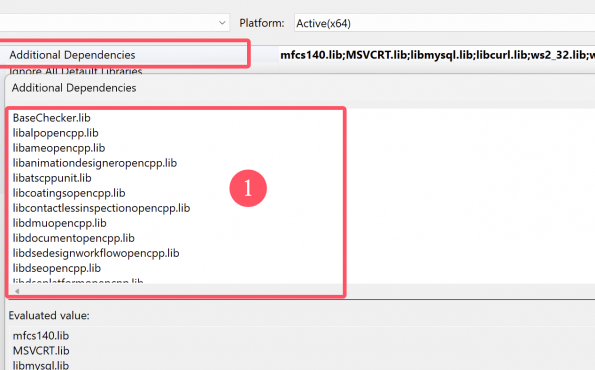Open the Platform combo box showing Active(x64)
The width and height of the screenshot is (595, 370).
[x=444, y=23]
